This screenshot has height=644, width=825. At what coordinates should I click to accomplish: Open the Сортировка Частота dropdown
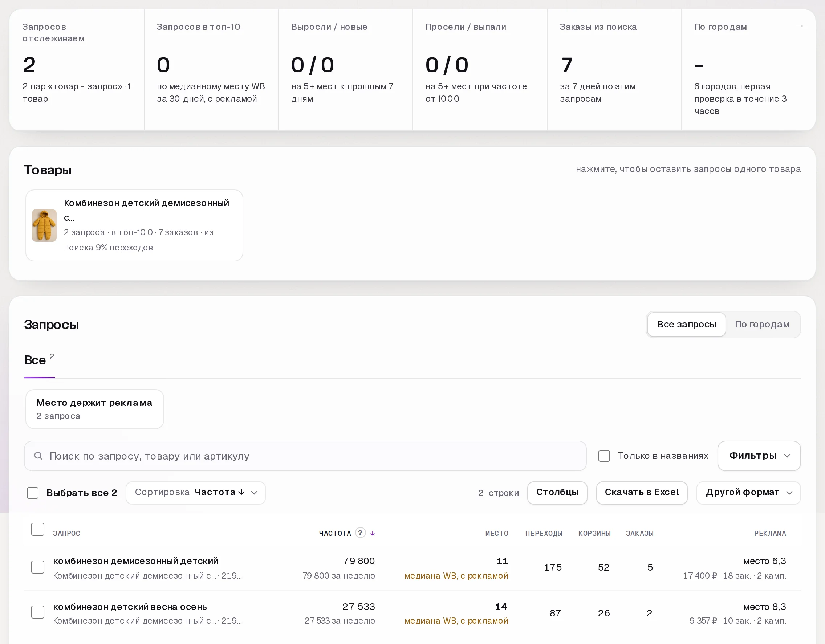coord(196,493)
